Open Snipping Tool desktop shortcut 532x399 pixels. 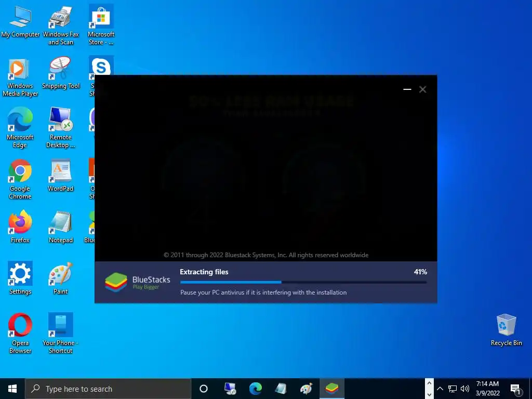[x=61, y=73]
